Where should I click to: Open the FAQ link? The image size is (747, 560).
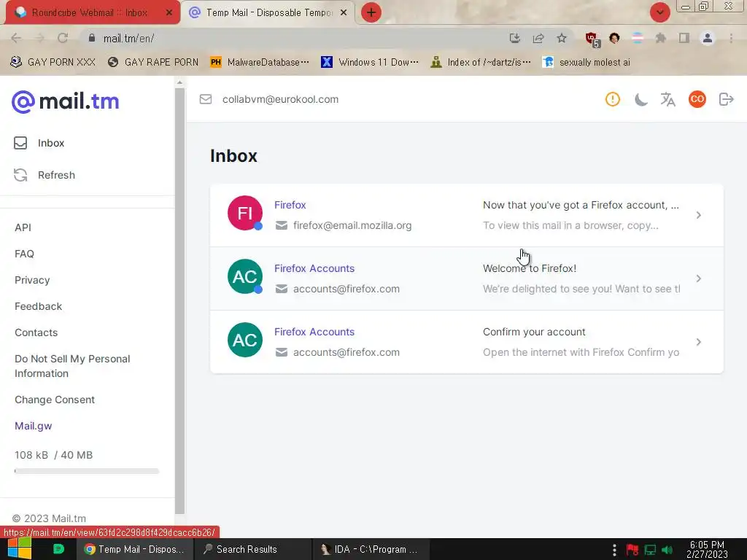24,254
